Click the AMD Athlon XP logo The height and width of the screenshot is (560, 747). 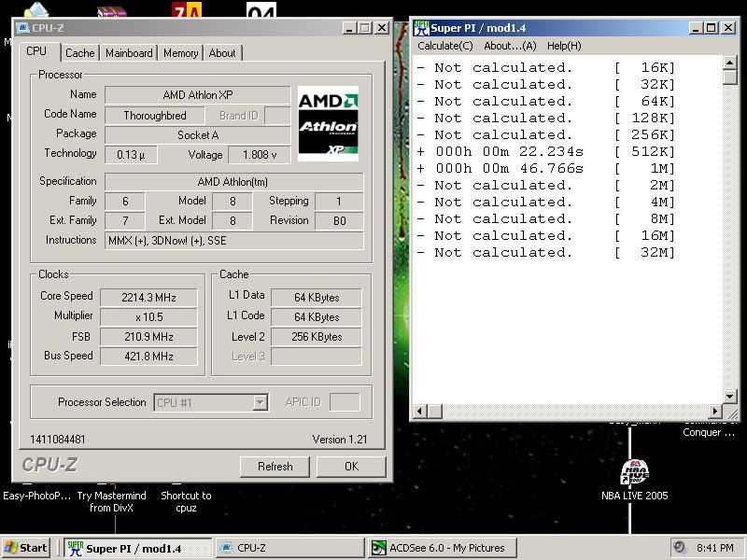click(x=328, y=123)
